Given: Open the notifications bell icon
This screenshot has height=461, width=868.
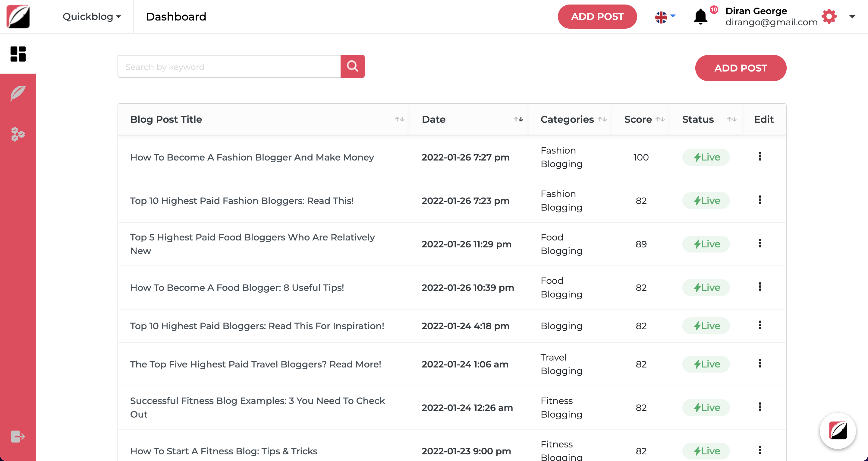Looking at the screenshot, I should tap(700, 17).
